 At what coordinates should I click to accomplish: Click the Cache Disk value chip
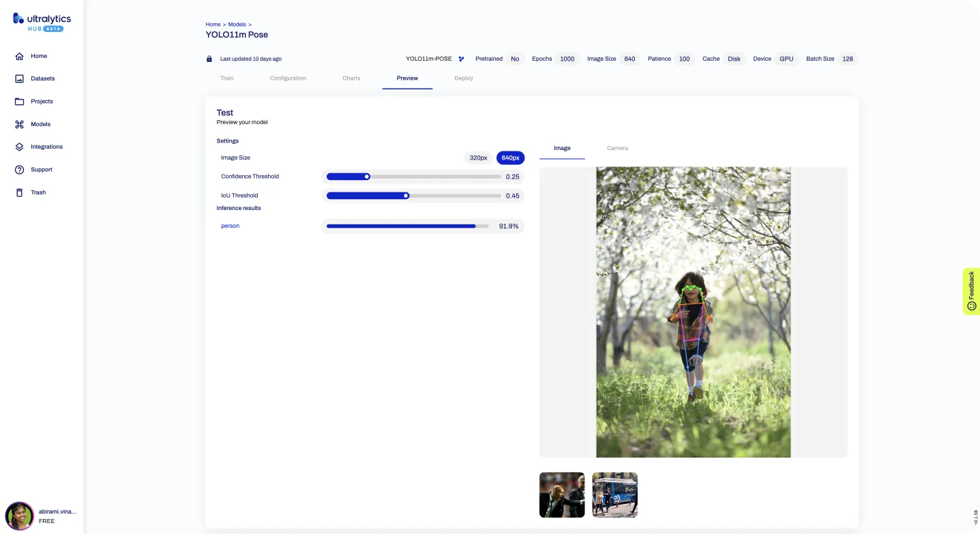tap(734, 59)
